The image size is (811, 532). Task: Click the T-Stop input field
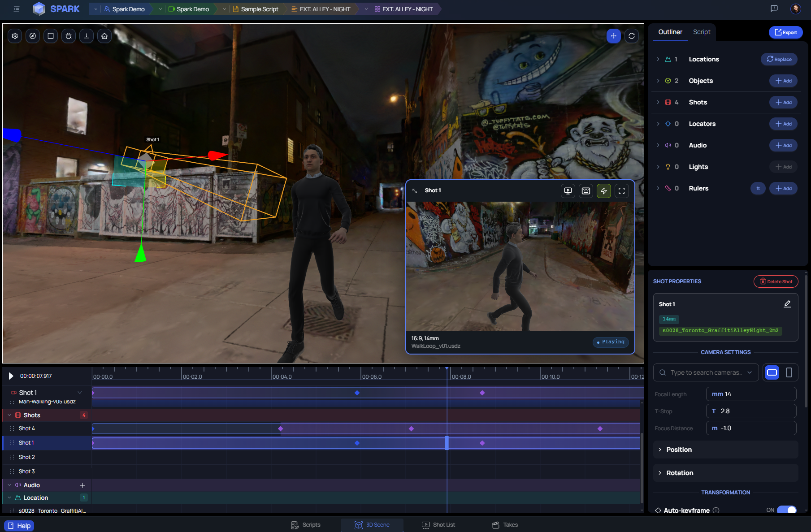[x=751, y=411]
